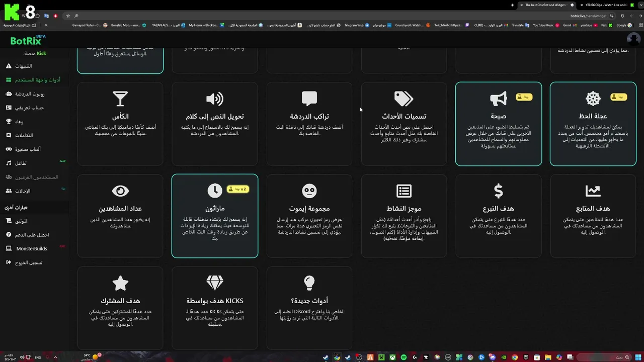
Task: Open the ماراثون clock icon
Action: (x=215, y=191)
